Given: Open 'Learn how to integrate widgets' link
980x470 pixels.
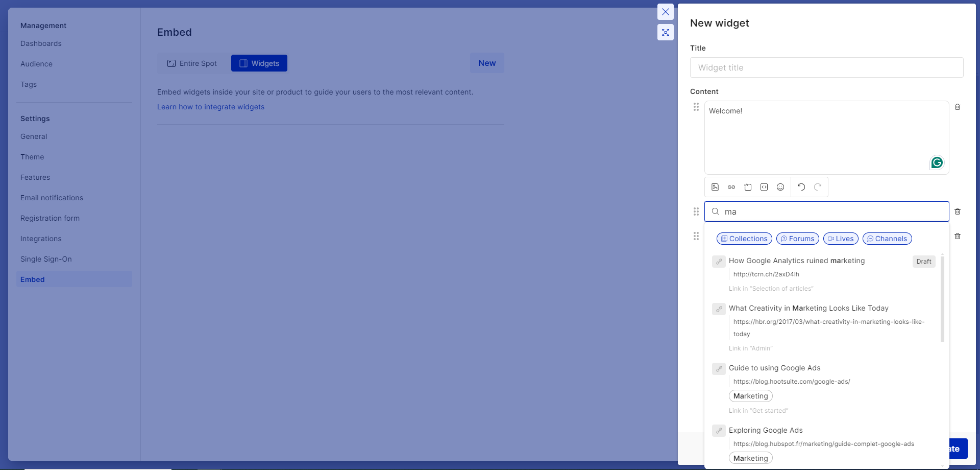Looking at the screenshot, I should [x=211, y=107].
